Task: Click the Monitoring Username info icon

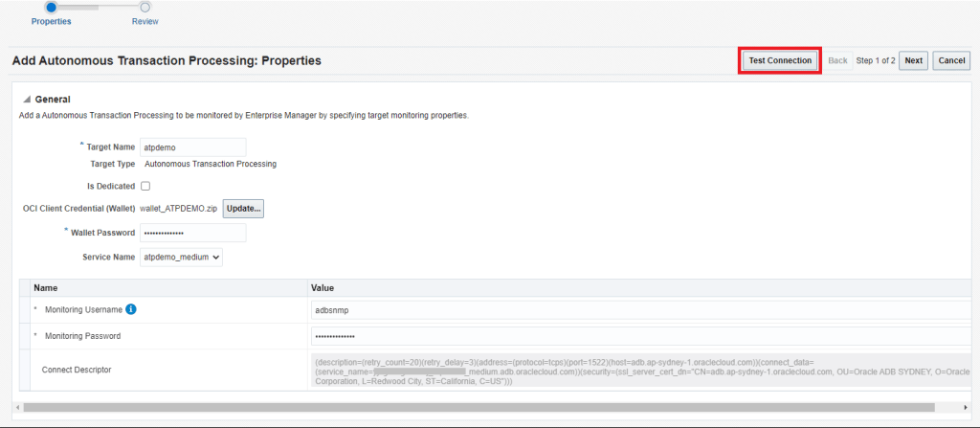Action: tap(131, 309)
